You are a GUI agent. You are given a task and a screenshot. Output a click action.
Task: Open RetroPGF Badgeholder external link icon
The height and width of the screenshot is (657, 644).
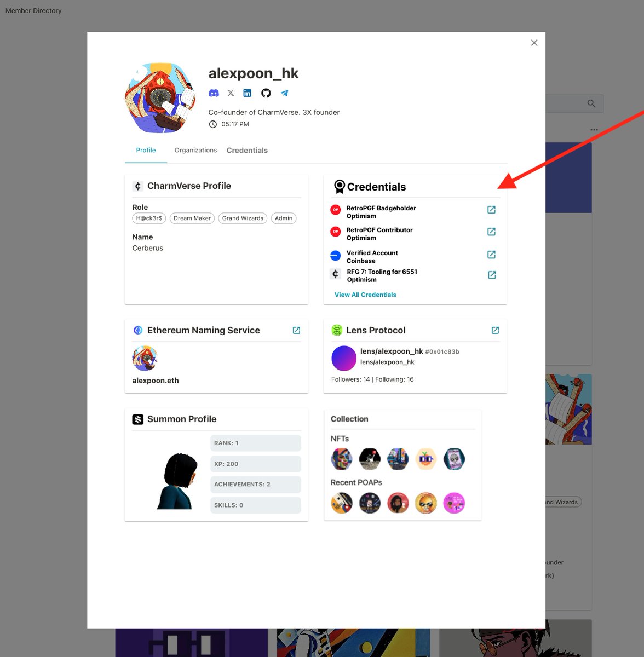[491, 209]
